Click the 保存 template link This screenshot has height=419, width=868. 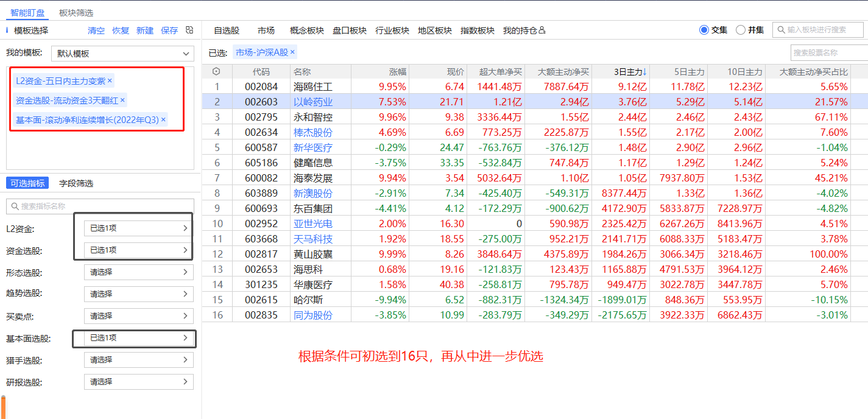click(169, 30)
